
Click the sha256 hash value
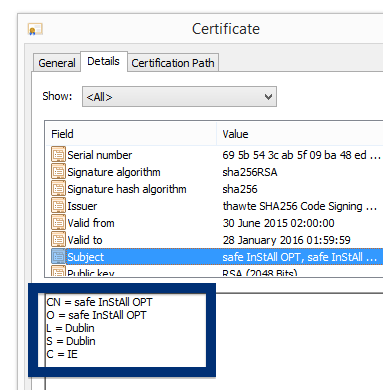pos(240,189)
